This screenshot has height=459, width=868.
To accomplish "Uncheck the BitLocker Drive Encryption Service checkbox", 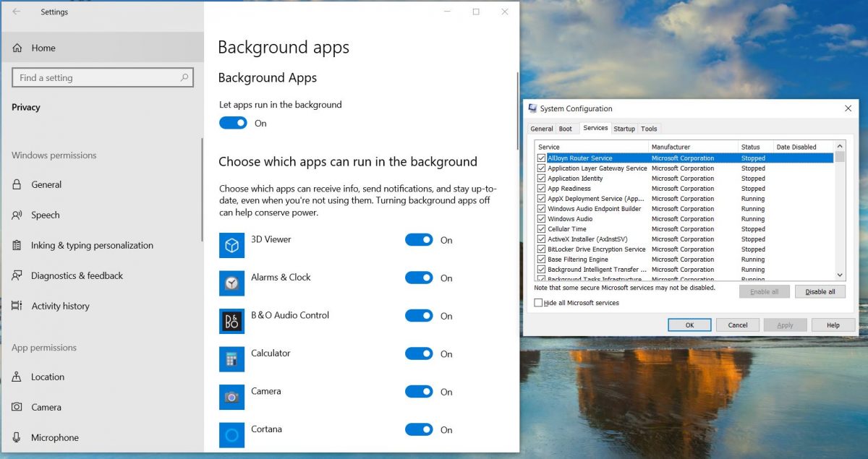I will pos(541,249).
